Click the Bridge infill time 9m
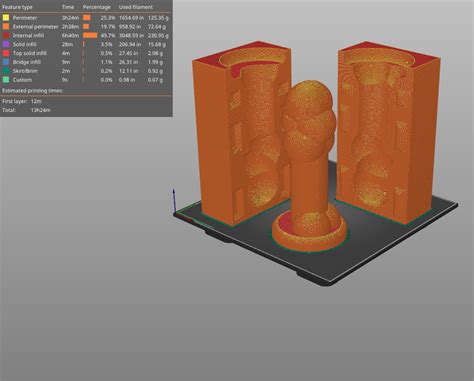The height and width of the screenshot is (381, 474). [x=66, y=62]
